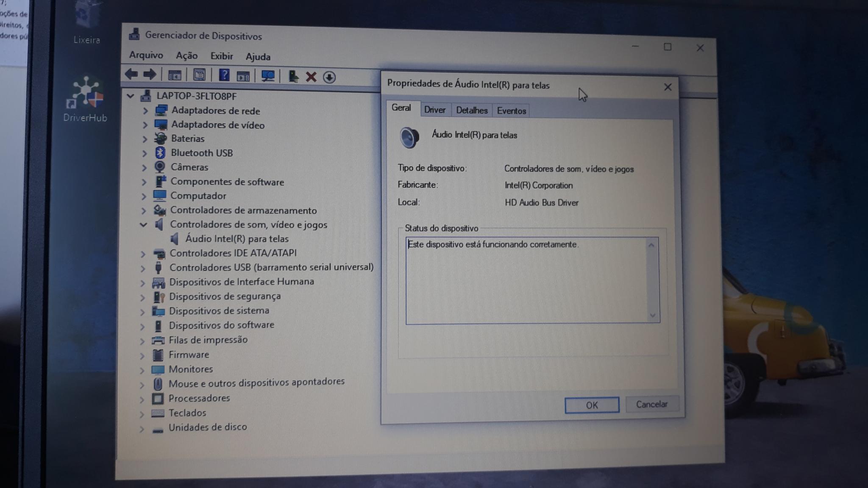
Task: Click scroll-down arrow in device status box
Action: (652, 316)
